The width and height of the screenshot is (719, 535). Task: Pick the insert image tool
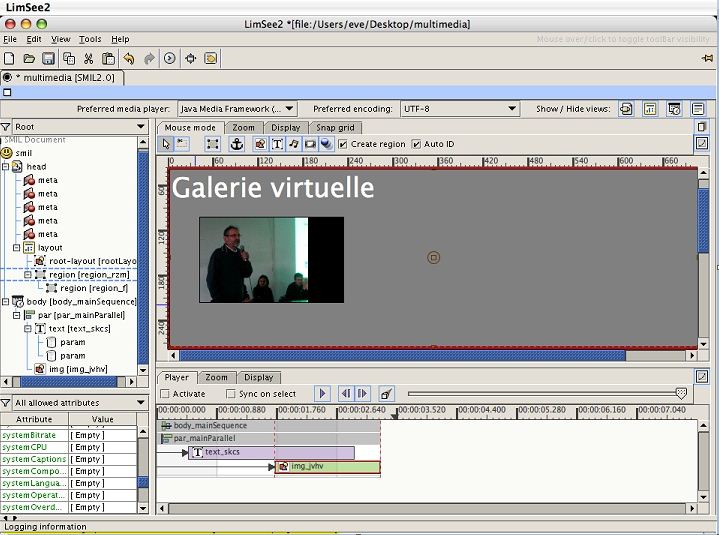click(x=260, y=144)
